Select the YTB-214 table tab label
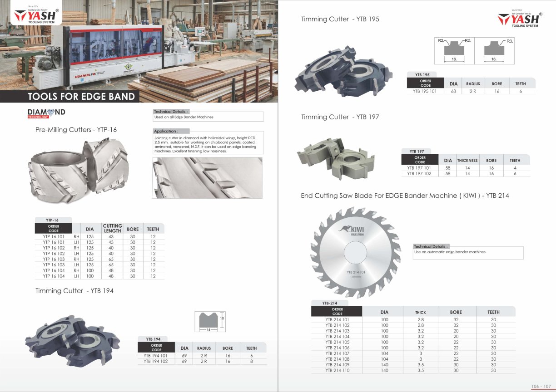The image size is (556, 392). [x=323, y=303]
